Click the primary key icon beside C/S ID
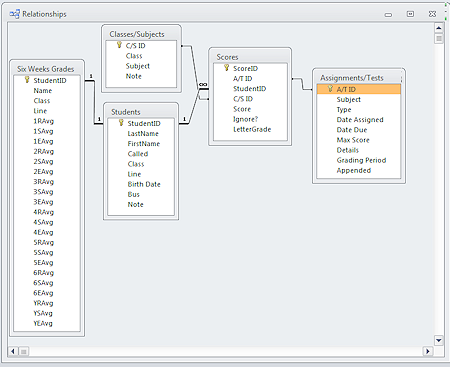 point(119,45)
